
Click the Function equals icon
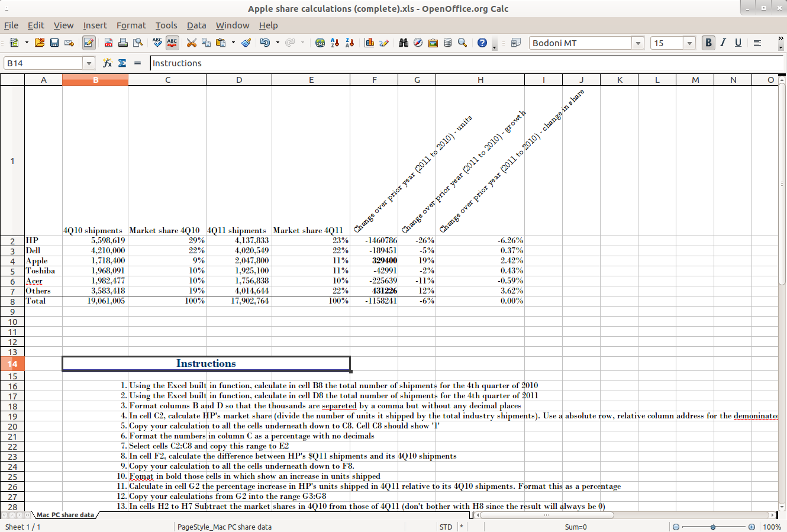137,63
